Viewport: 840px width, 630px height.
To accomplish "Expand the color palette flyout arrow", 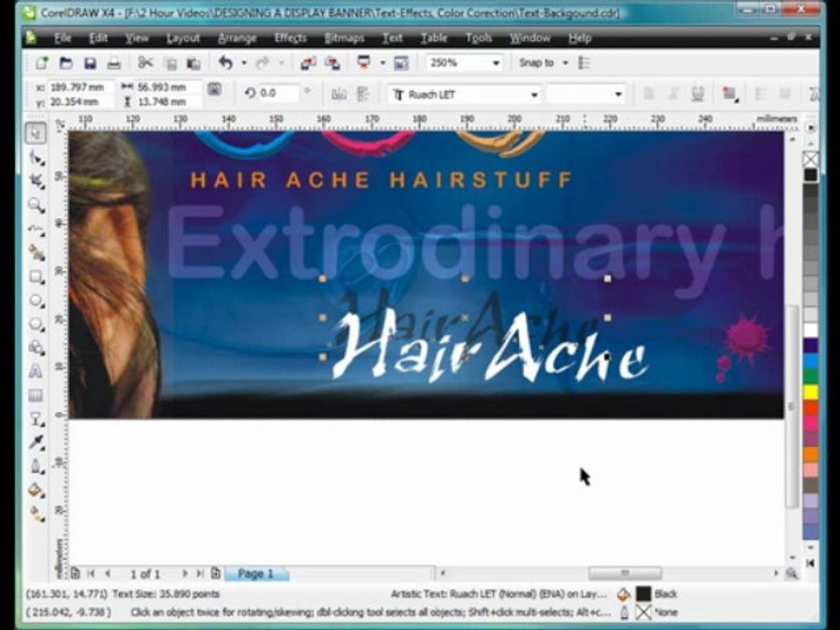I will pyautogui.click(x=810, y=563).
